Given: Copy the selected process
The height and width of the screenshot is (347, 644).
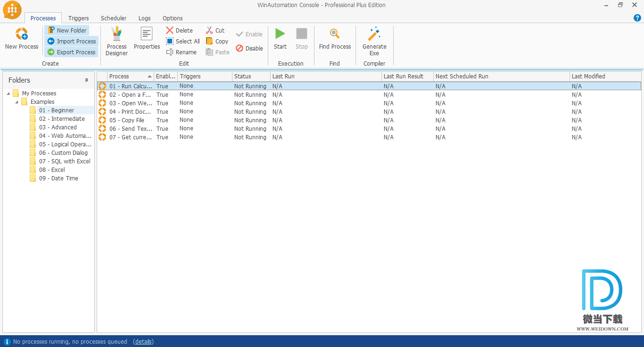Looking at the screenshot, I should (x=217, y=41).
